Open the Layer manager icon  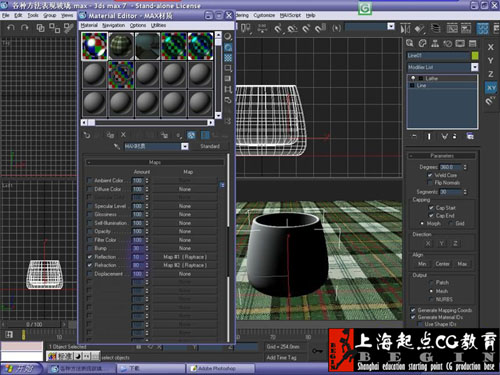pyautogui.click(x=435, y=29)
